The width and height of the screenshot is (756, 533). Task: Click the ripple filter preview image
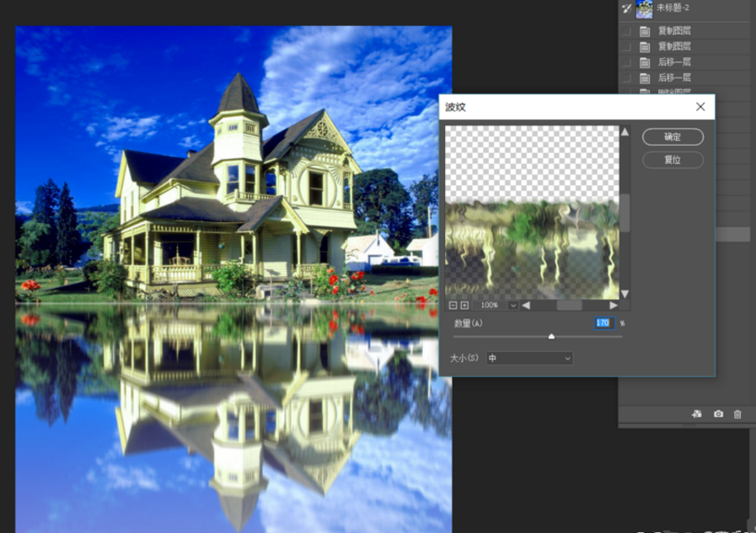[x=532, y=212]
